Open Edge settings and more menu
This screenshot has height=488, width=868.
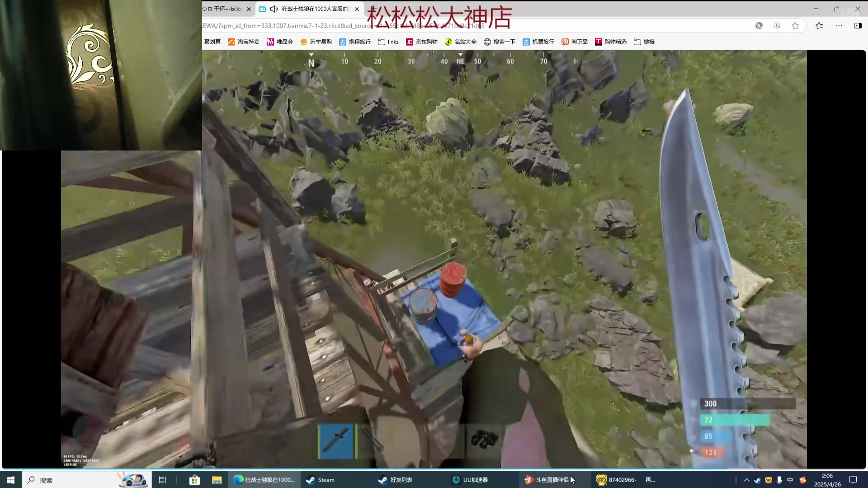click(839, 26)
